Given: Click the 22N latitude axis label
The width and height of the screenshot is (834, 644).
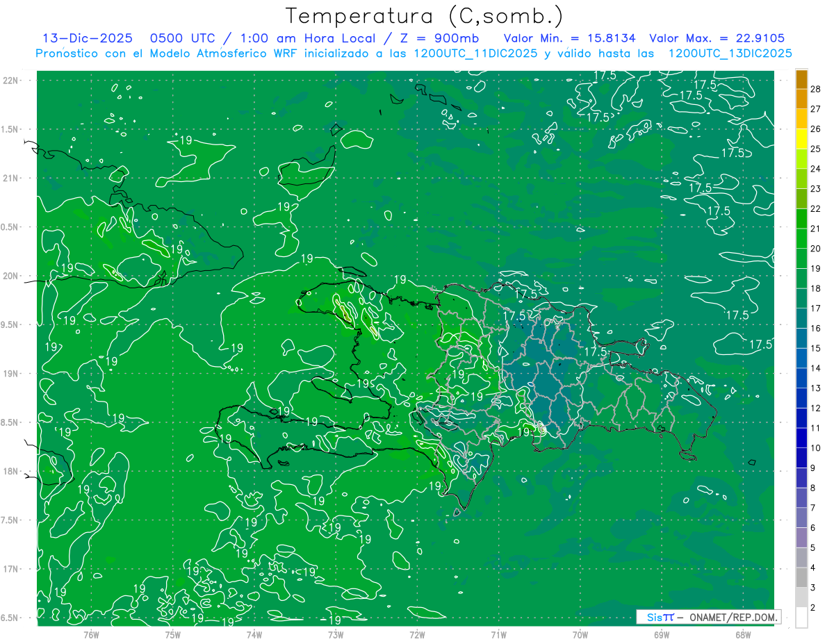Looking at the screenshot, I should (x=11, y=81).
